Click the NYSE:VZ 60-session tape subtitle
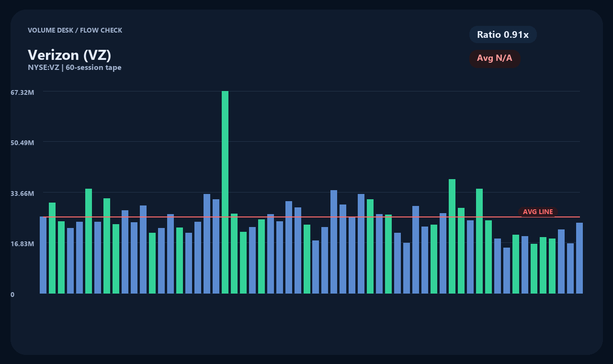Viewport: 613px width, 364px height. (75, 68)
